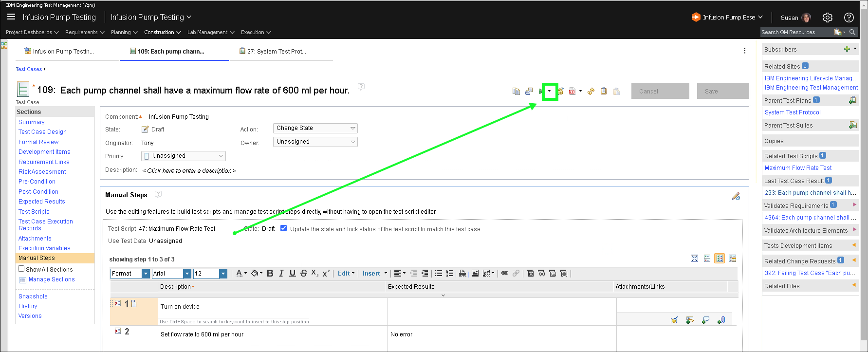Click the duplicate test case icon
The width and height of the screenshot is (868, 352).
coord(516,91)
